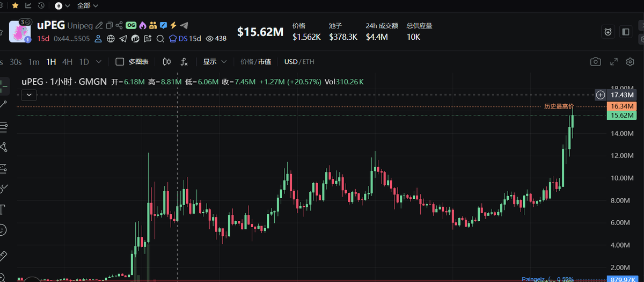Click the add-note icon in links row

click(148, 39)
